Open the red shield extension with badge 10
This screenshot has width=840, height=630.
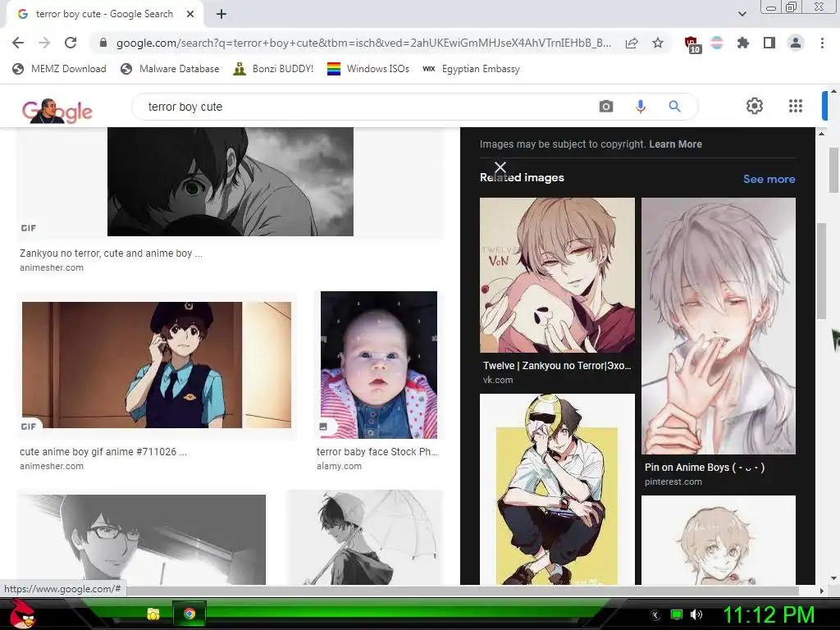692,44
